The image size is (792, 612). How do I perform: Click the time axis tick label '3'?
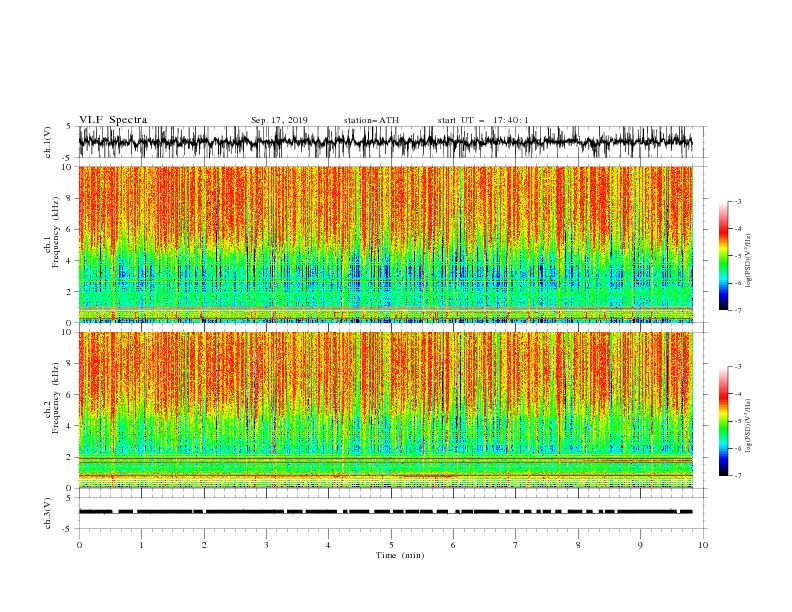(x=266, y=545)
